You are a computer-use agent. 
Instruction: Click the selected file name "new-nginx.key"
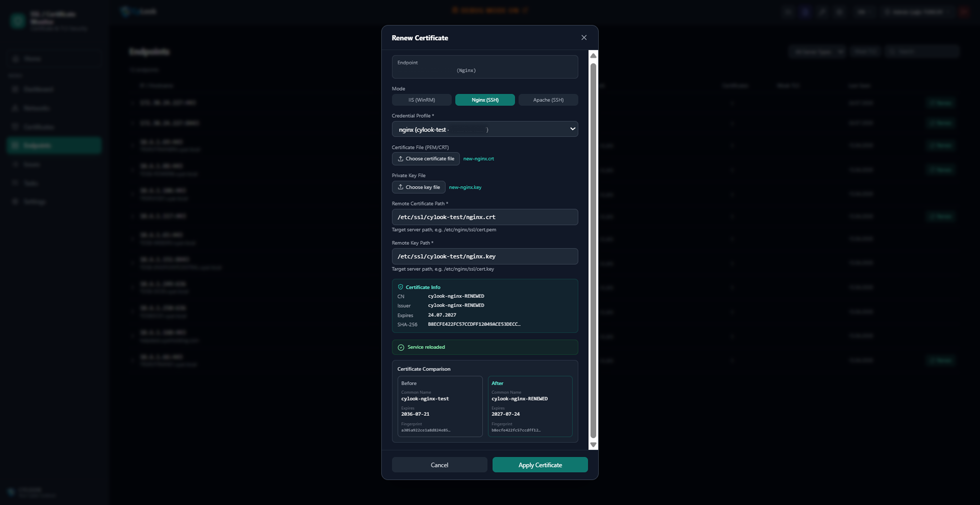click(x=465, y=187)
